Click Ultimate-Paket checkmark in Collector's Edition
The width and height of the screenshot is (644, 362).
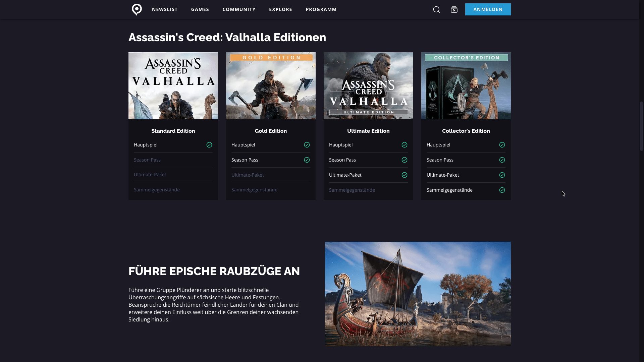coord(502,175)
